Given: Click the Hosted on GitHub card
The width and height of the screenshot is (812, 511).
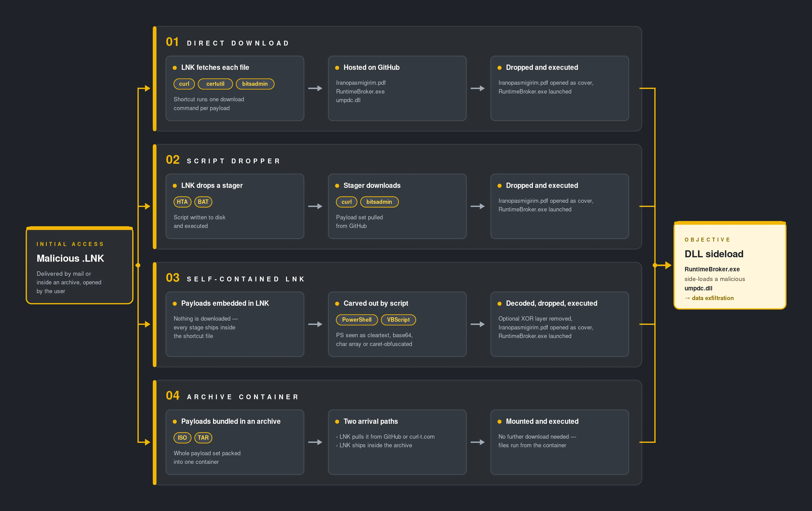Looking at the screenshot, I should pyautogui.click(x=397, y=88).
